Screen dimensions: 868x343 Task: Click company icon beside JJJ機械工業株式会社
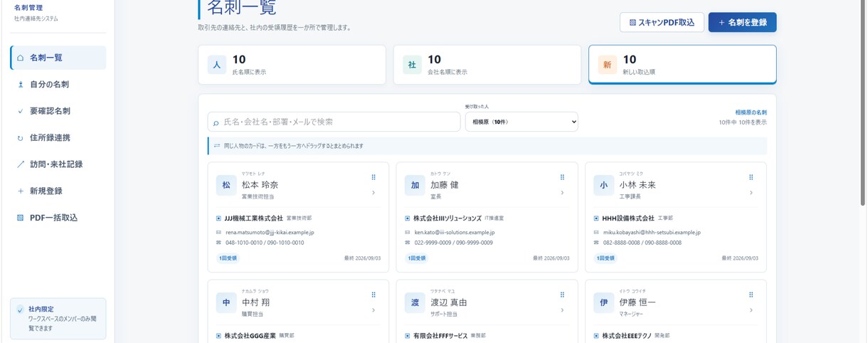pos(219,218)
